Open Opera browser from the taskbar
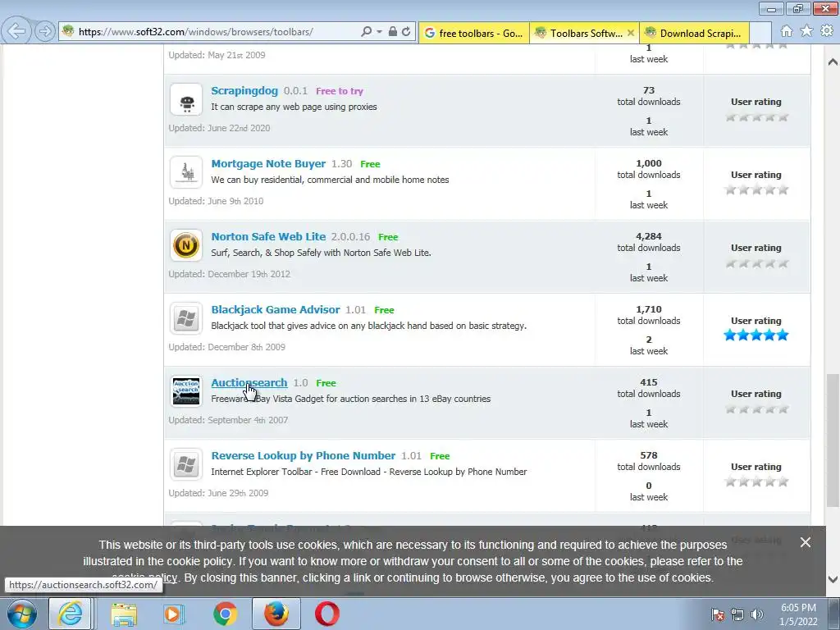The width and height of the screenshot is (840, 630). click(x=326, y=614)
